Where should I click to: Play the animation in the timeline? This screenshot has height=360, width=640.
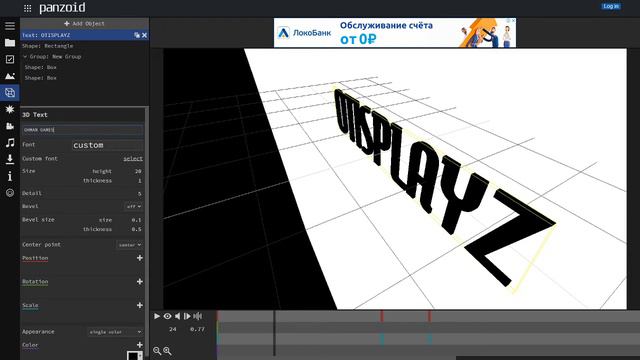click(x=157, y=316)
